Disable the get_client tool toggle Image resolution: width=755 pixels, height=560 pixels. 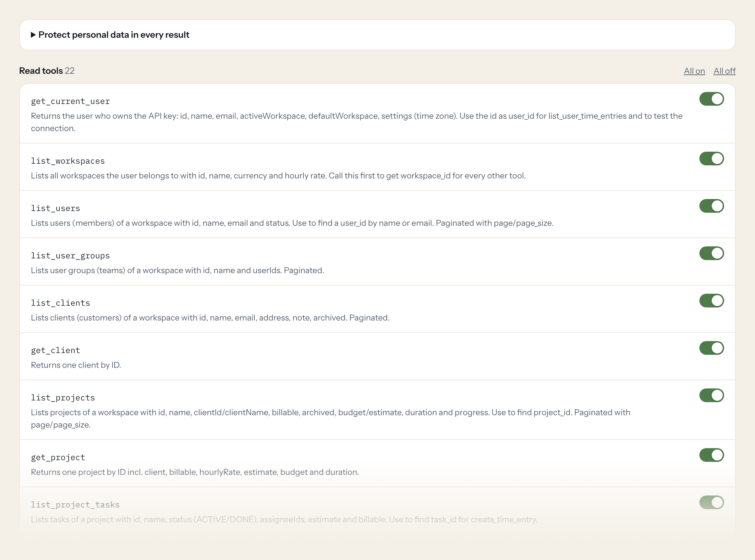711,348
